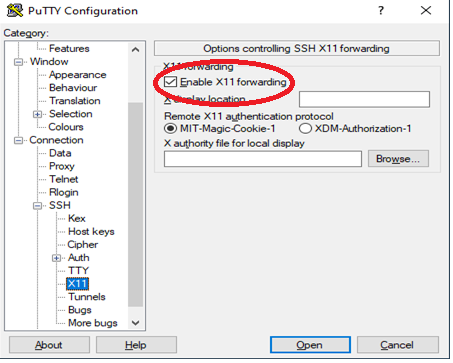Viewport: 453px width, 363px height.
Task: Click the category list scroll down arrow
Action: [135, 323]
